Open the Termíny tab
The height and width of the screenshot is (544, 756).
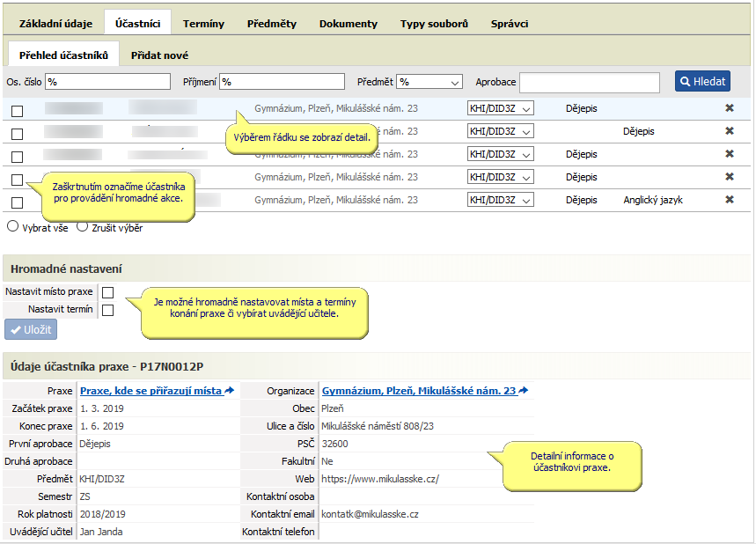pyautogui.click(x=203, y=24)
